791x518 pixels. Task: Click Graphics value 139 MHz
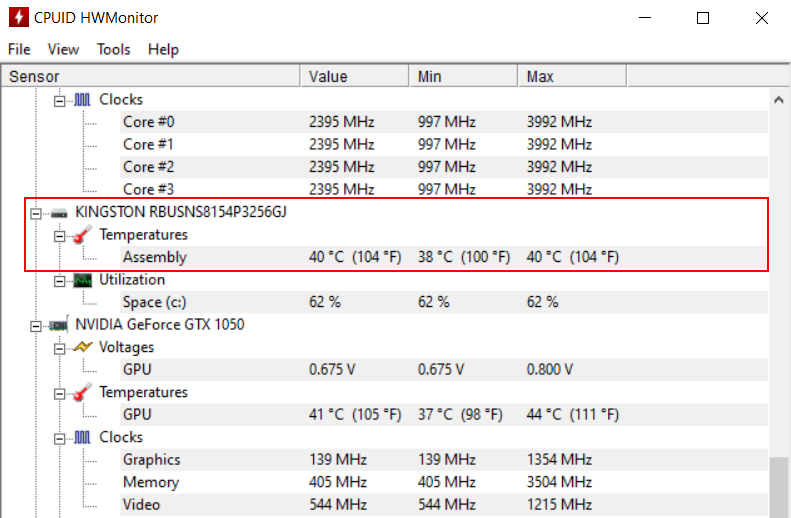pyautogui.click(x=337, y=459)
